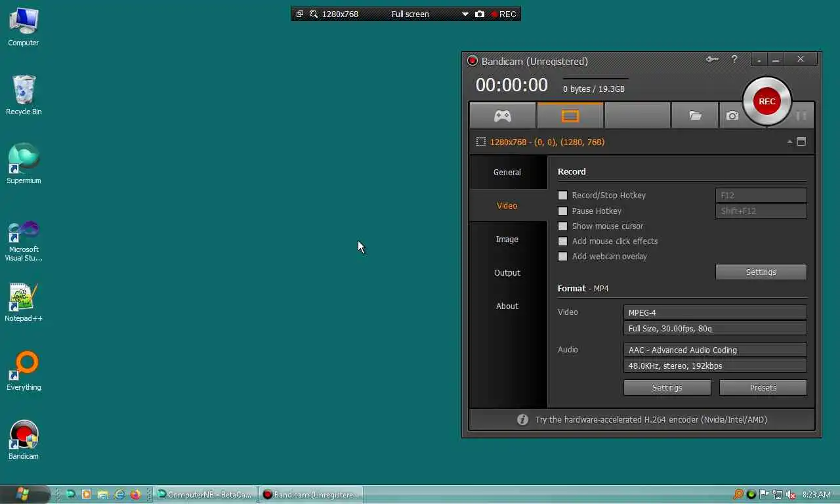Click the Format section Settings button

(667, 387)
